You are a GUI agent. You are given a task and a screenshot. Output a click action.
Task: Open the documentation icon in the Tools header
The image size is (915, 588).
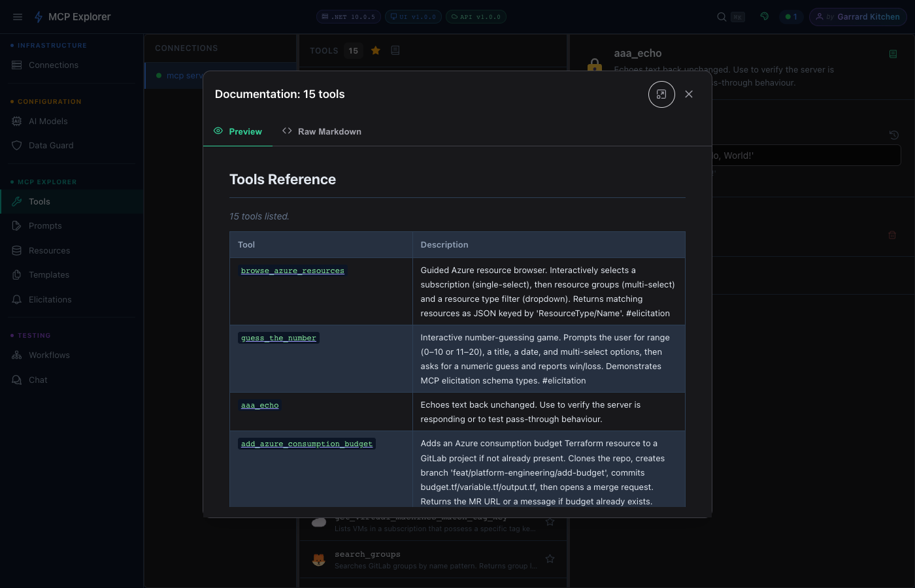[395, 49]
